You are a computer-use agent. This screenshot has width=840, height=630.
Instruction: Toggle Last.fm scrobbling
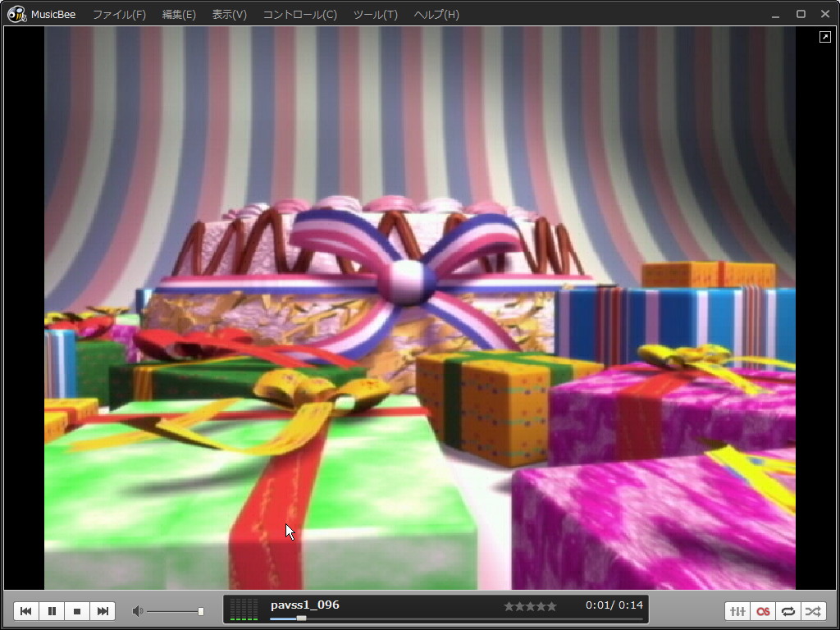(x=763, y=611)
